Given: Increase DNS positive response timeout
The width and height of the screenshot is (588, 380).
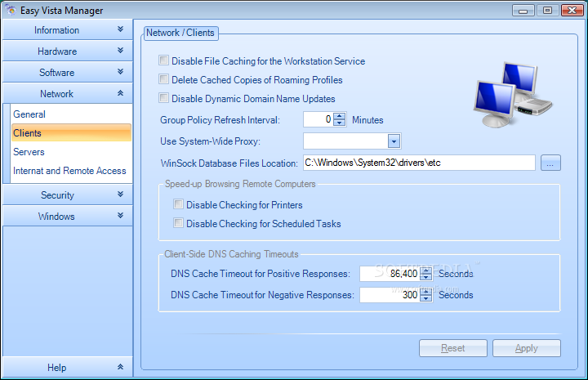Looking at the screenshot, I should (x=425, y=270).
